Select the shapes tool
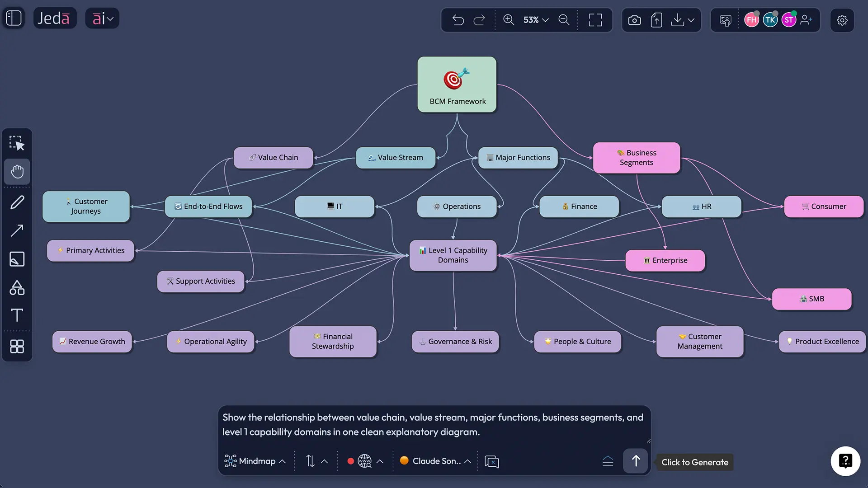The width and height of the screenshot is (868, 488). point(17,288)
